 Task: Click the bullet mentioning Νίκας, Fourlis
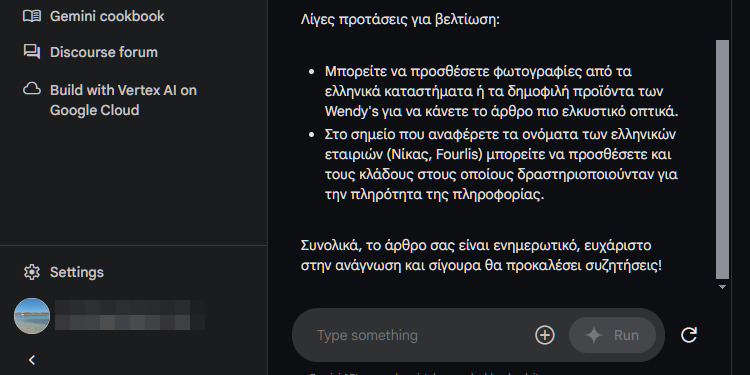point(501,165)
